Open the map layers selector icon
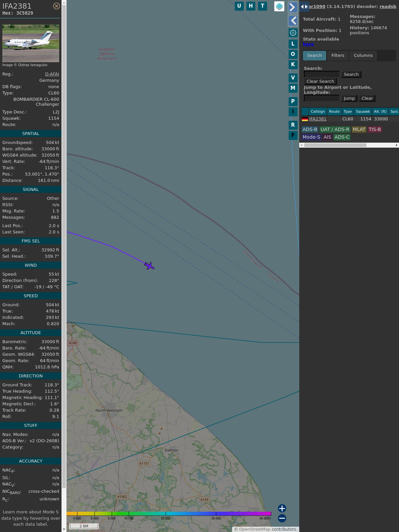The height and width of the screenshot is (532, 399). (x=279, y=6)
